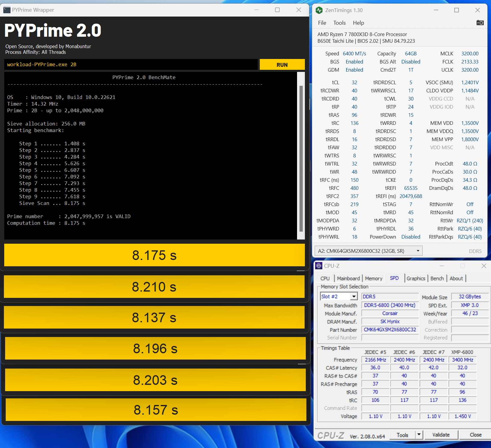Click the XMP-6800 tRC value 136 cell

pyautogui.click(x=462, y=400)
